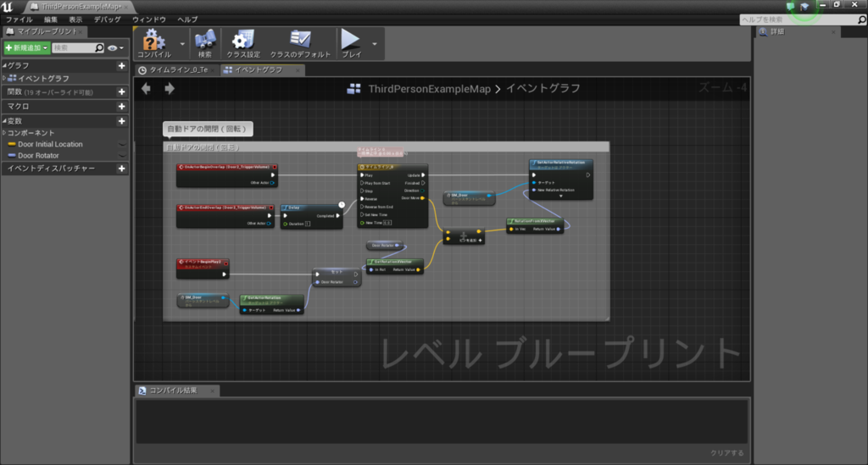Navigate back with the left arrow in graph

pos(146,88)
